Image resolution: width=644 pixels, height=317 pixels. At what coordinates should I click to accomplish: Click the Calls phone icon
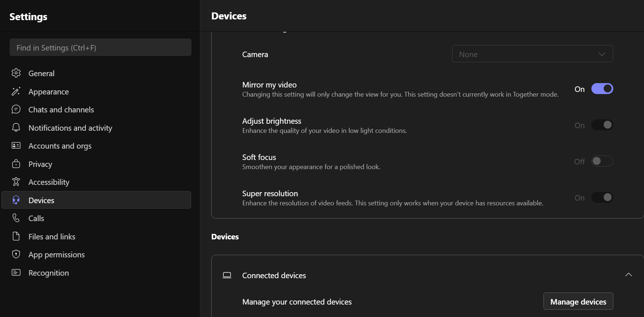[16, 218]
